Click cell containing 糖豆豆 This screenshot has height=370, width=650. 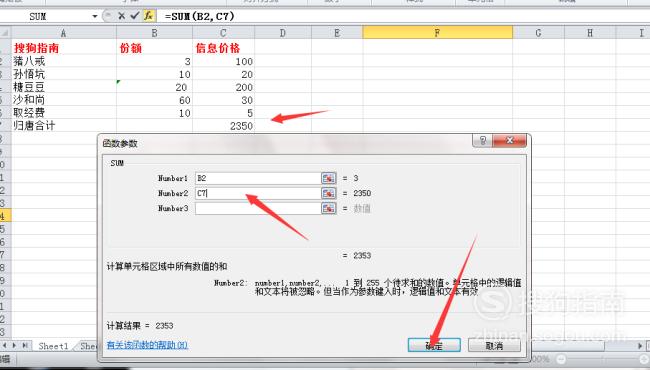[x=63, y=87]
